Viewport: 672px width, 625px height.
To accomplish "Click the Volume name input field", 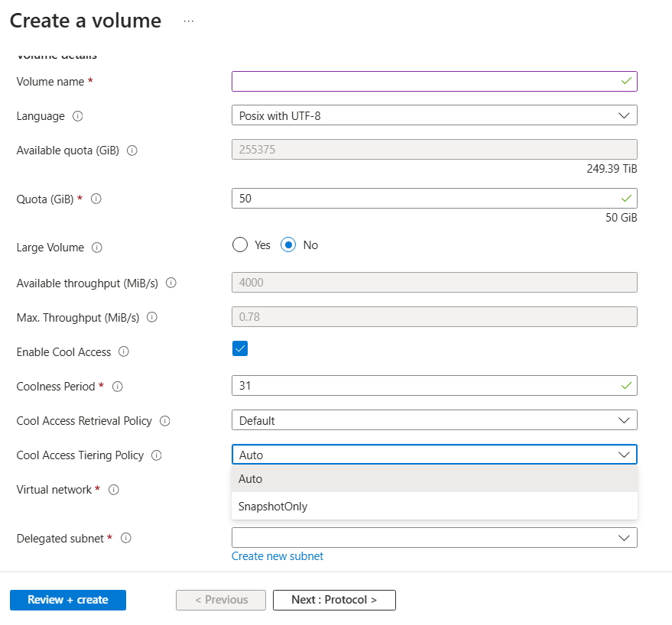I will [426, 81].
